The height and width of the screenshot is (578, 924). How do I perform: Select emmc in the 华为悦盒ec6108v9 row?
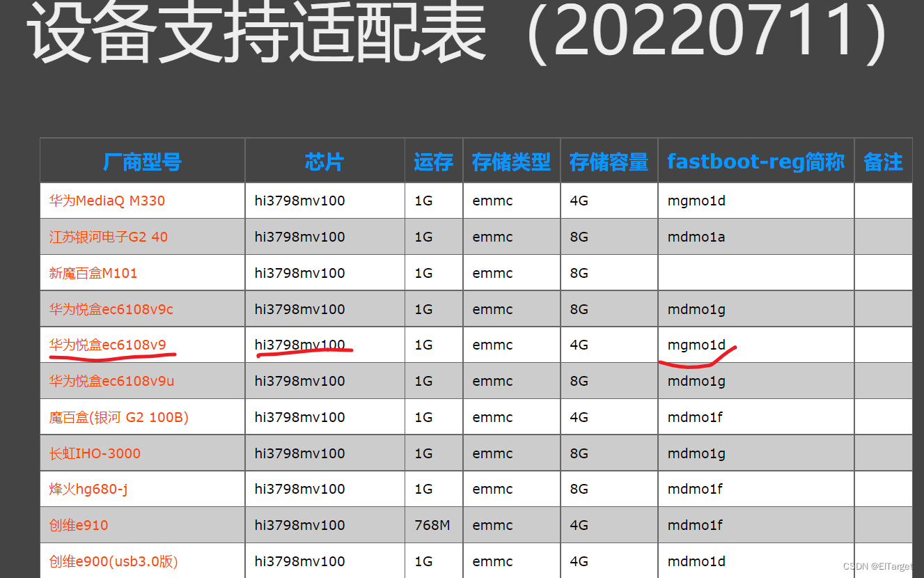[x=492, y=345]
